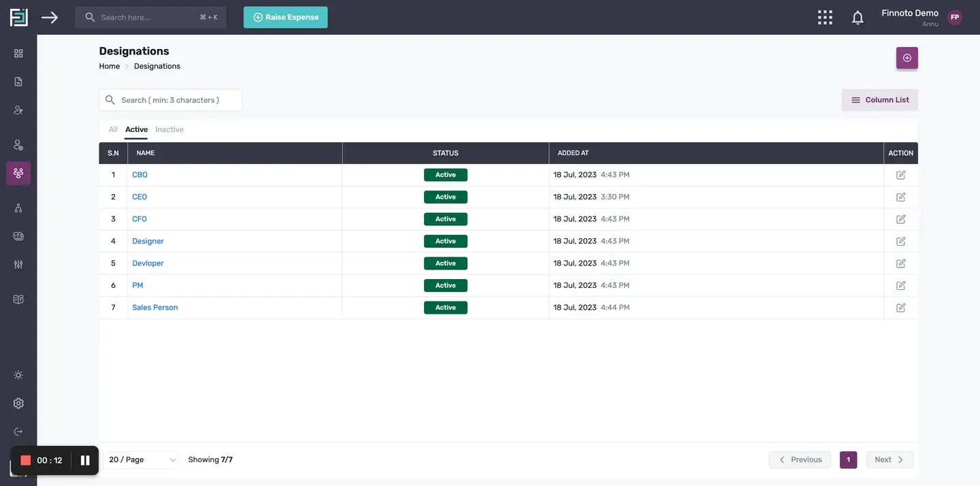
Task: Go to the Previous page
Action: (x=800, y=459)
